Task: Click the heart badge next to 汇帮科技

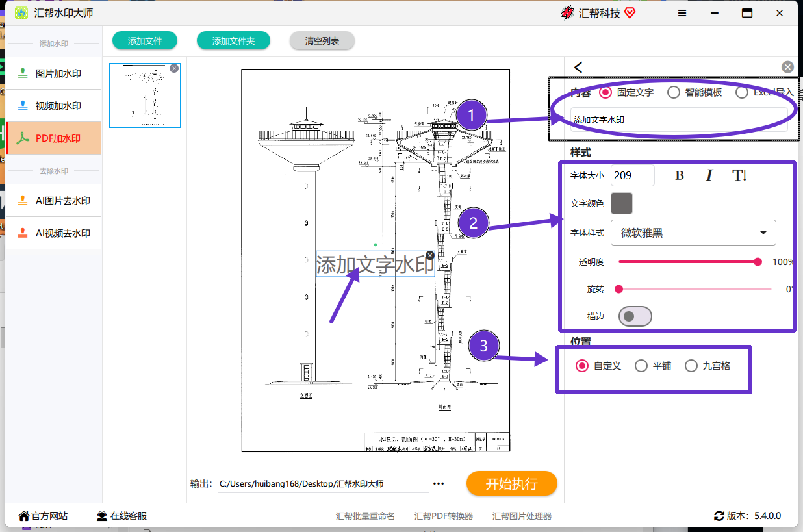Action: coord(630,13)
